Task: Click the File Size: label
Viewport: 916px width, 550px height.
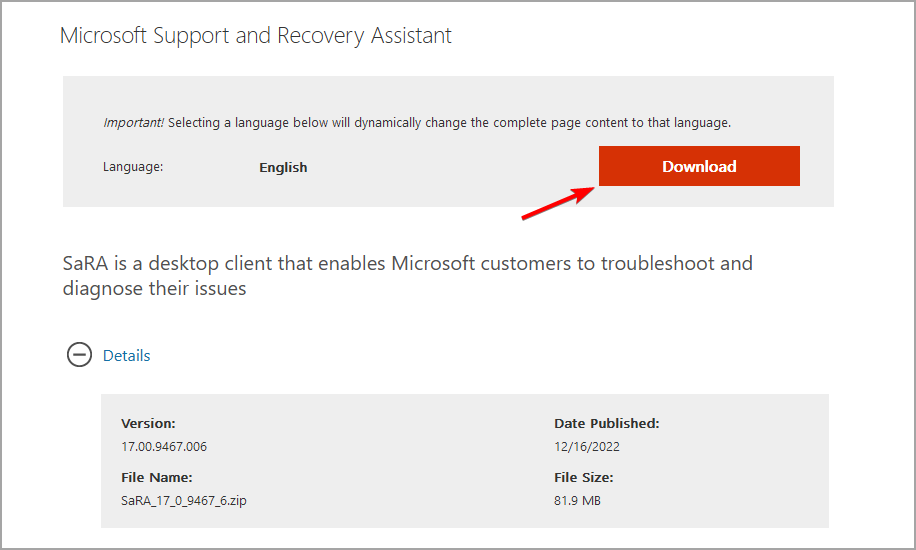Action: 584,478
